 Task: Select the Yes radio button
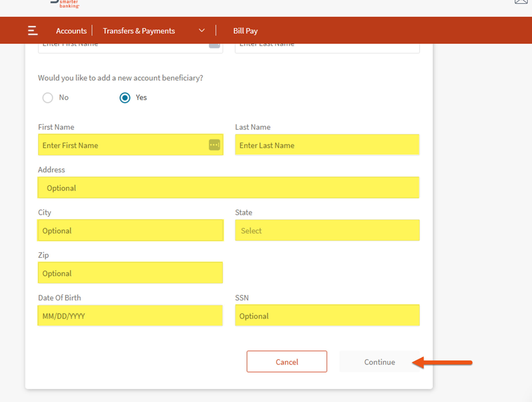pos(125,98)
